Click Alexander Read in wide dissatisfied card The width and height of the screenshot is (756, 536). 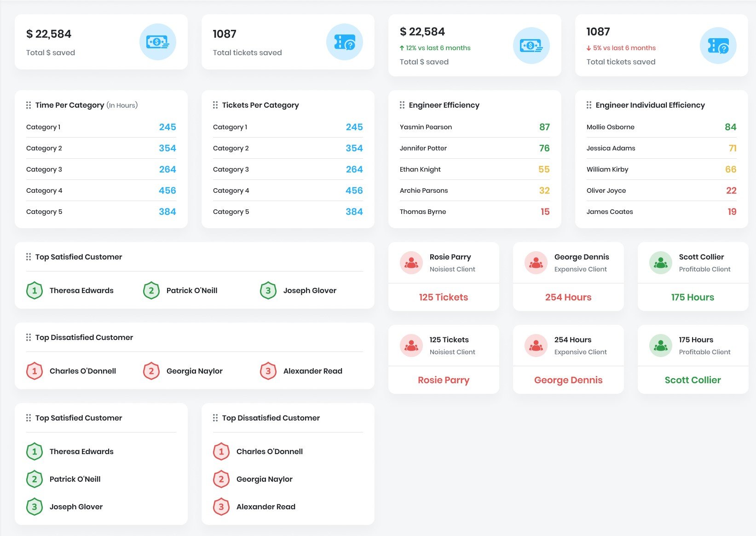(313, 371)
